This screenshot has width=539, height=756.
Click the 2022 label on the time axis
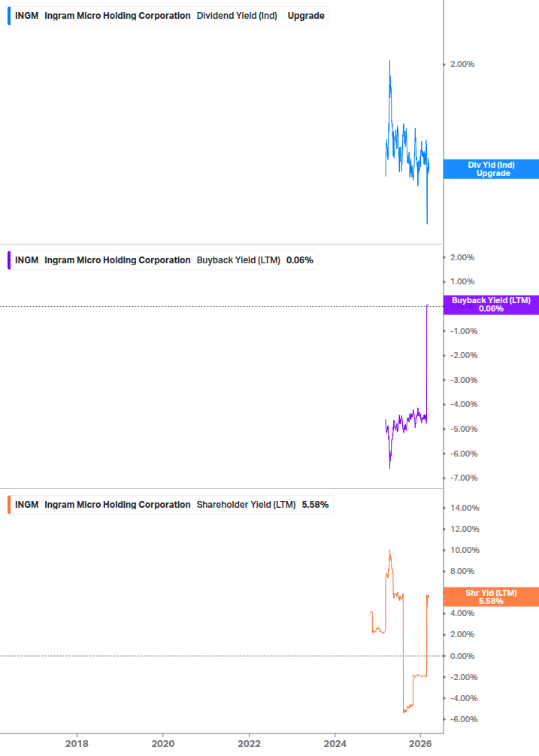tap(250, 744)
